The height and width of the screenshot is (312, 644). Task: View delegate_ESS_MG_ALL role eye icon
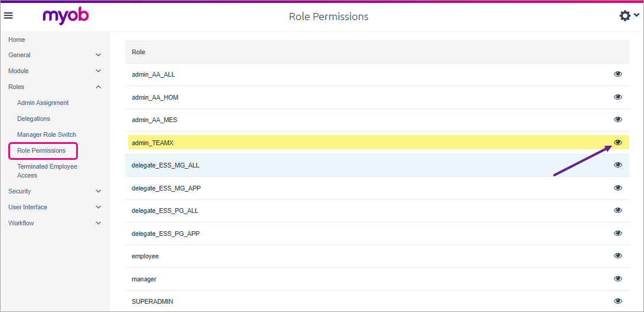tap(618, 165)
